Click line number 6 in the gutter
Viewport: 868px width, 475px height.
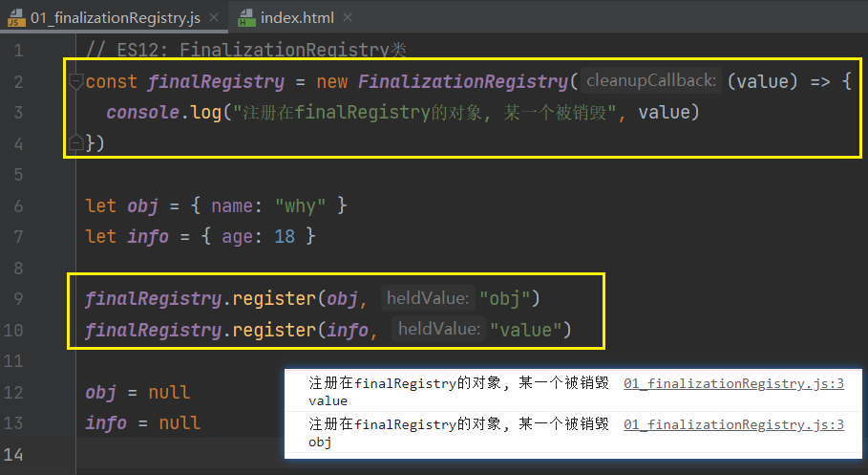pyautogui.click(x=18, y=206)
